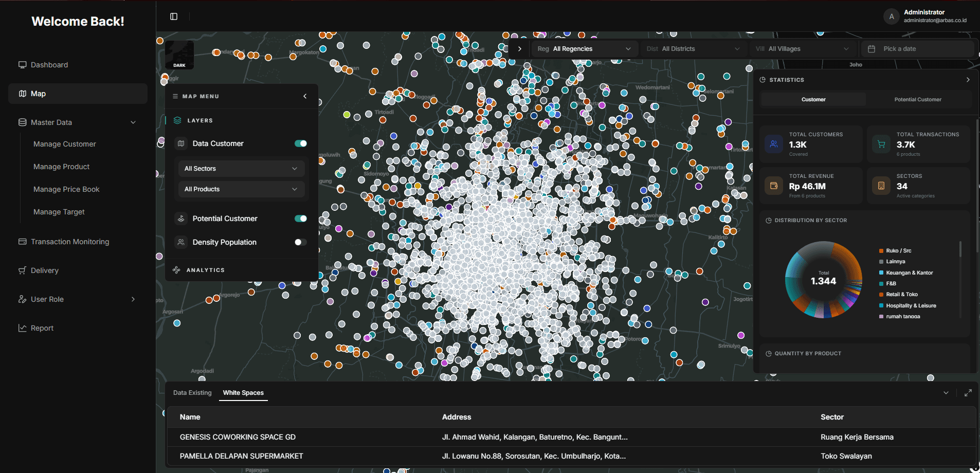Enable the Density Population toggle

pyautogui.click(x=301, y=242)
